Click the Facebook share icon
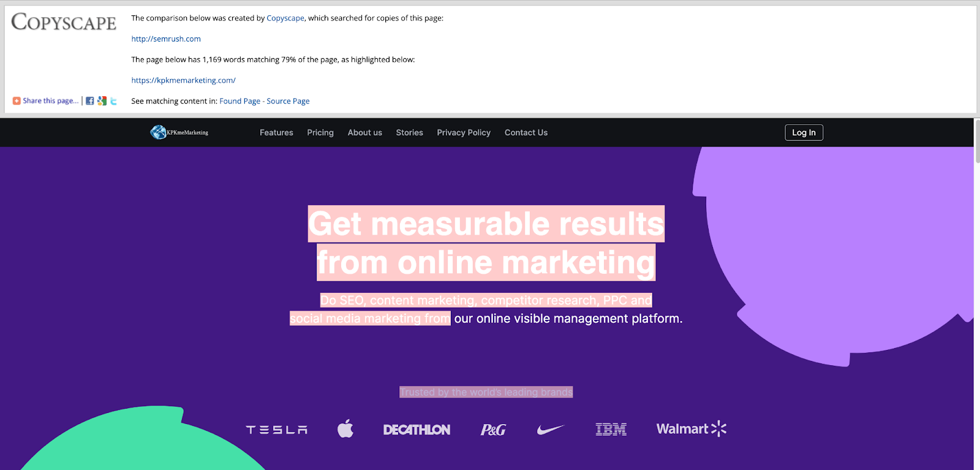This screenshot has height=470, width=980. (90, 101)
